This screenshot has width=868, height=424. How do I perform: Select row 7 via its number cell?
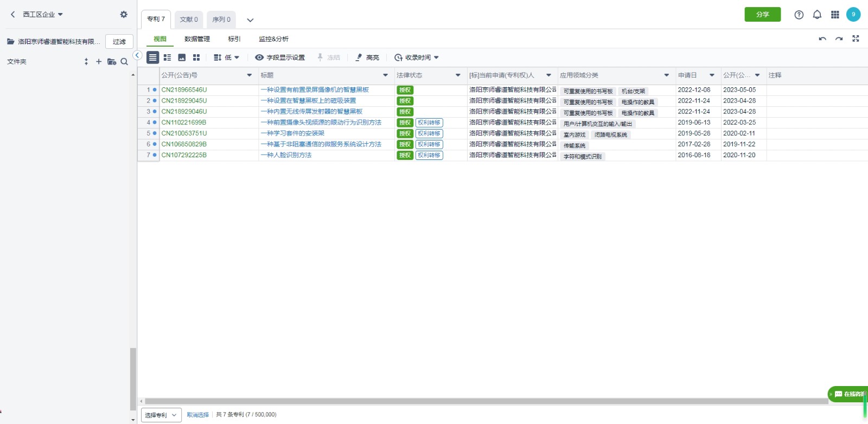(148, 155)
